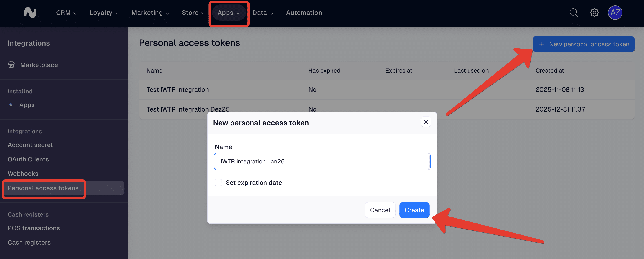Open OAuth Clients in sidebar
Viewport: 644px width, 259px height.
pos(28,159)
